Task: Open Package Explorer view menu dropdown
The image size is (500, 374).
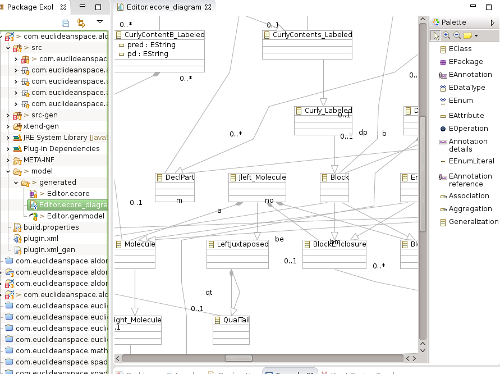Action: coord(100,22)
